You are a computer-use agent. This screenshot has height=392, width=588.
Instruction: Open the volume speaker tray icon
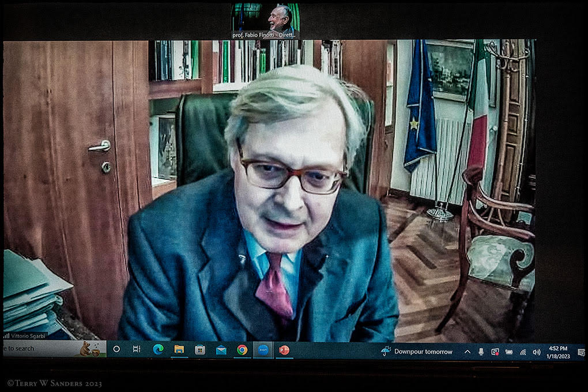537,352
